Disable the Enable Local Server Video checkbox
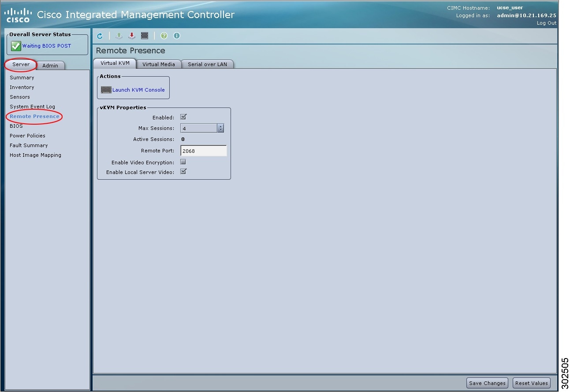This screenshot has width=570, height=392. [x=183, y=172]
